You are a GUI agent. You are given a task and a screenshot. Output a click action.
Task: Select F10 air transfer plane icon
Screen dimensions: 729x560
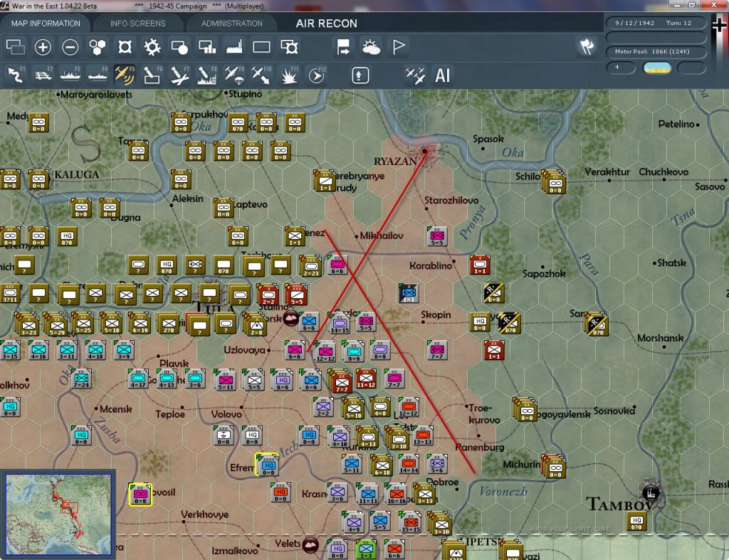(262, 75)
